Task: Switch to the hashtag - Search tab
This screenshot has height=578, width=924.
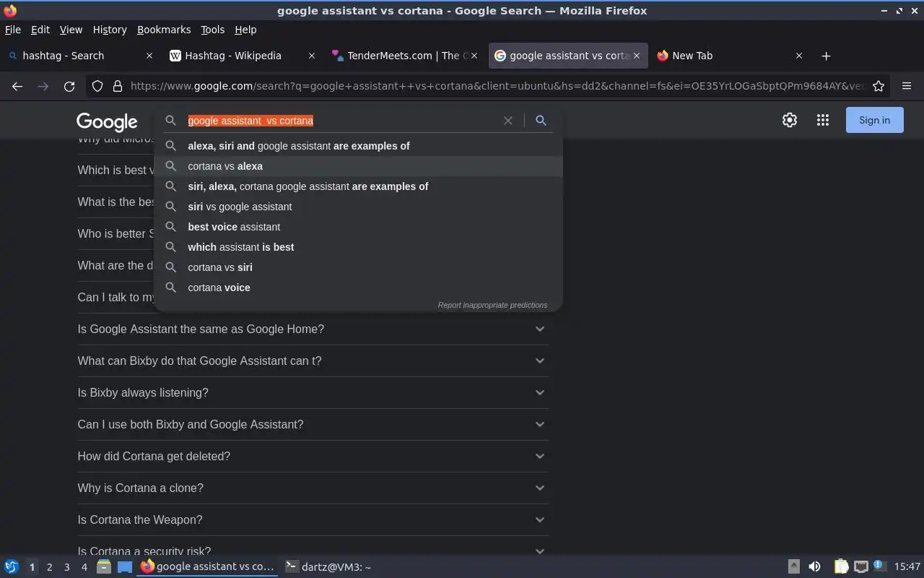Action: coord(80,56)
